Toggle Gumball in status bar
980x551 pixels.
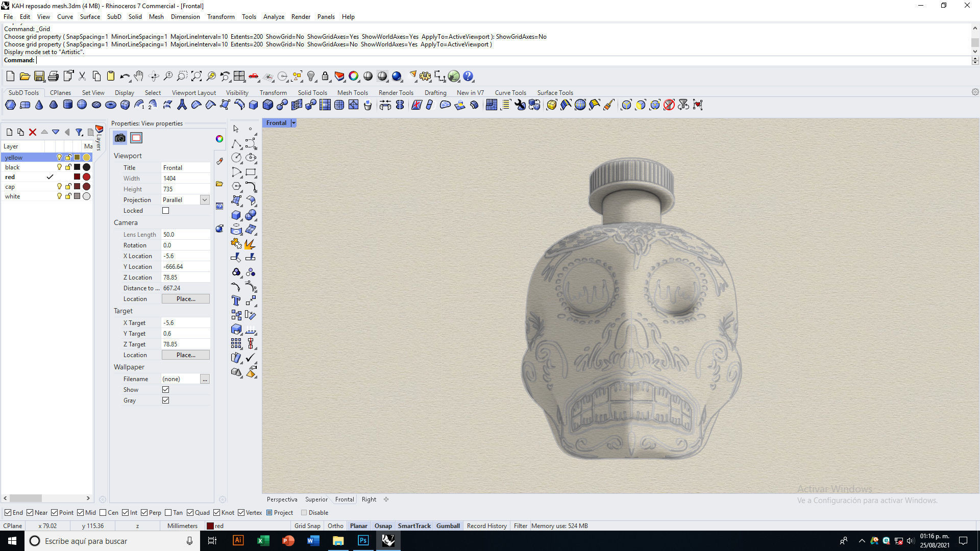(448, 526)
